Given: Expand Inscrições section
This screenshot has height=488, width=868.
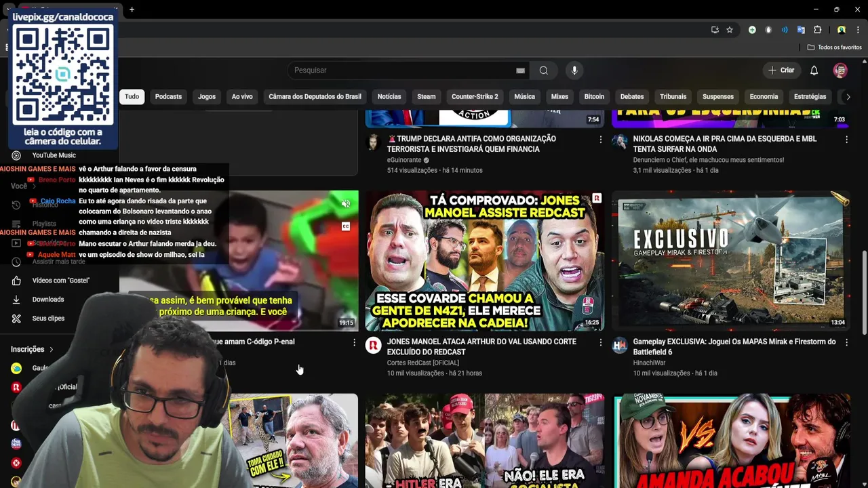Looking at the screenshot, I should coord(32,349).
